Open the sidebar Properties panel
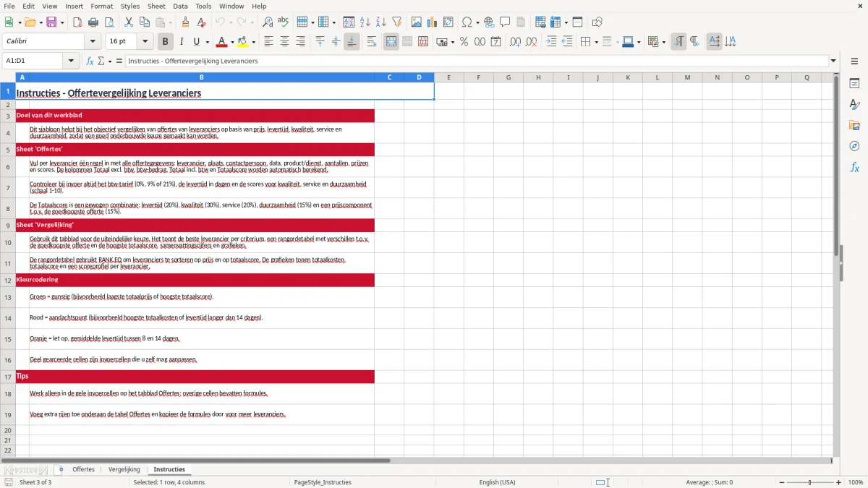 (x=854, y=84)
